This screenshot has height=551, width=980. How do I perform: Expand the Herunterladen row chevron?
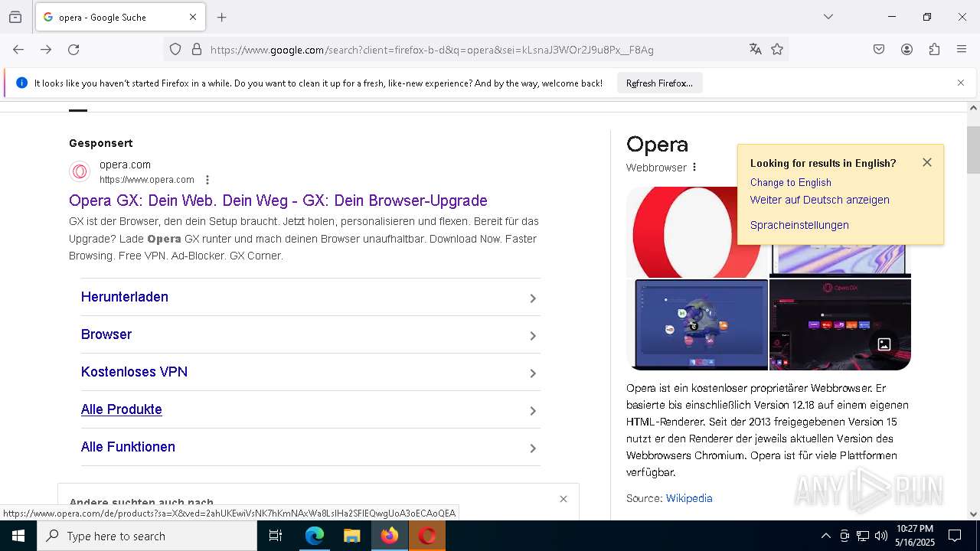(x=533, y=298)
